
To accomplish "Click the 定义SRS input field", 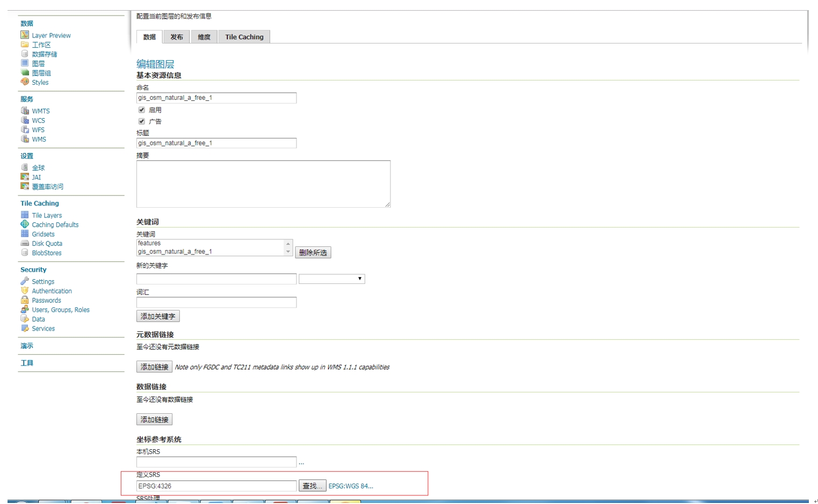I will click(x=216, y=486).
